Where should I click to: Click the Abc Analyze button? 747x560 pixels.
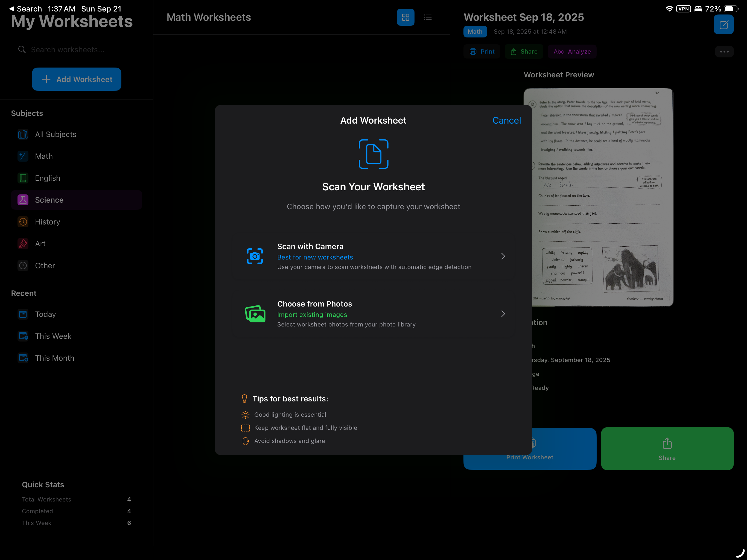(572, 52)
